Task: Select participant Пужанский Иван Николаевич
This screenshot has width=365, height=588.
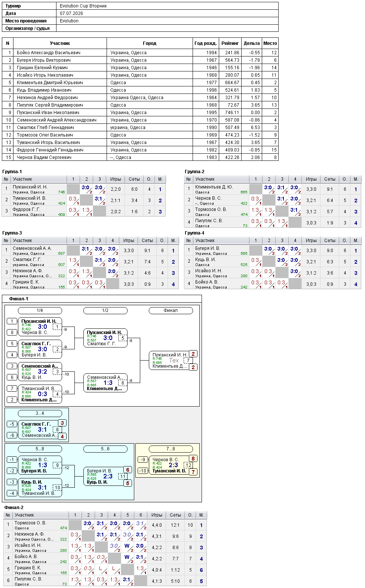Action: (48, 113)
